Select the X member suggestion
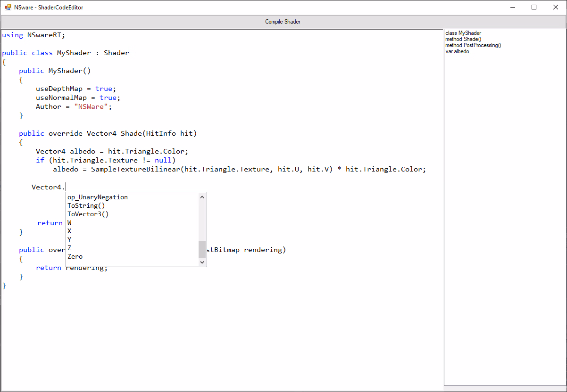The height and width of the screenshot is (392, 567). tap(70, 231)
